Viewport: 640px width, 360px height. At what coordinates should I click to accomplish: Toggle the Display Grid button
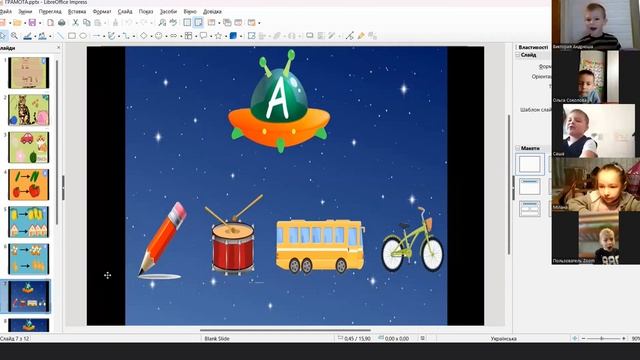tap(187, 23)
